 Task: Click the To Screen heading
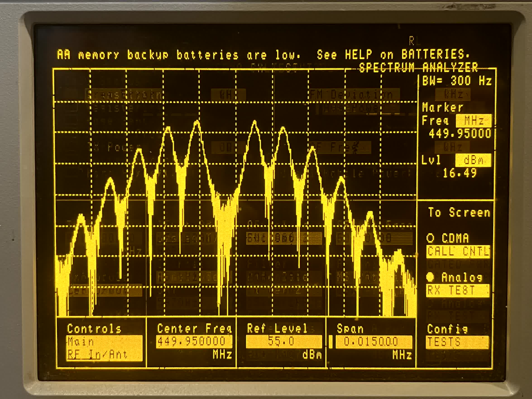[459, 213]
